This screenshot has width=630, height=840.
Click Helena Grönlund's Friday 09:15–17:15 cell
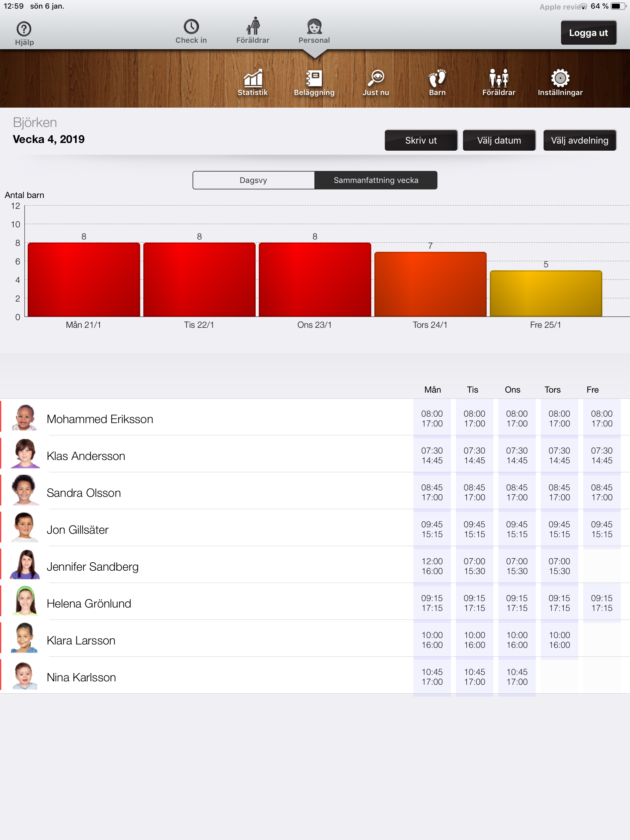(x=602, y=603)
